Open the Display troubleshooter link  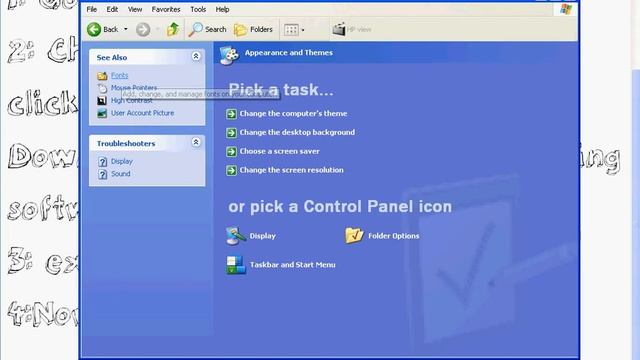tap(122, 161)
